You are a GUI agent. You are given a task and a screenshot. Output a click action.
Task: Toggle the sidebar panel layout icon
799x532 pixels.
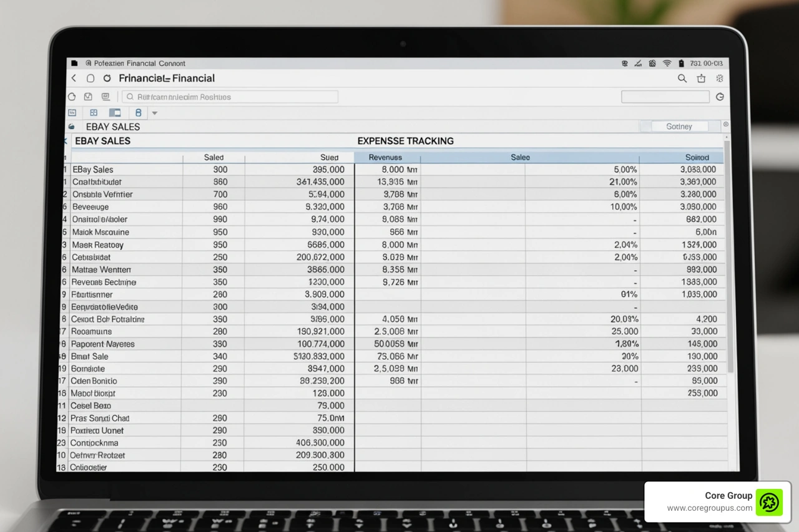pos(115,113)
